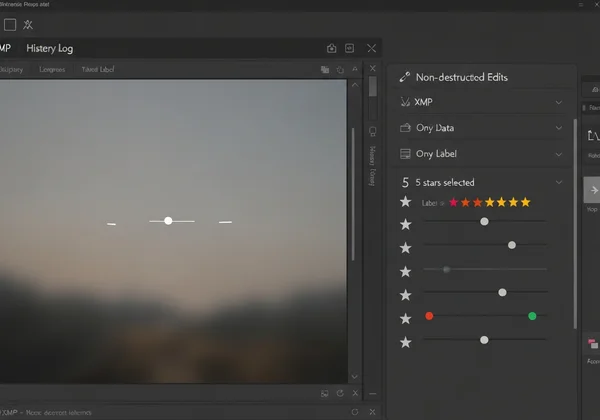Click the image frame icon below the preview

point(324,394)
